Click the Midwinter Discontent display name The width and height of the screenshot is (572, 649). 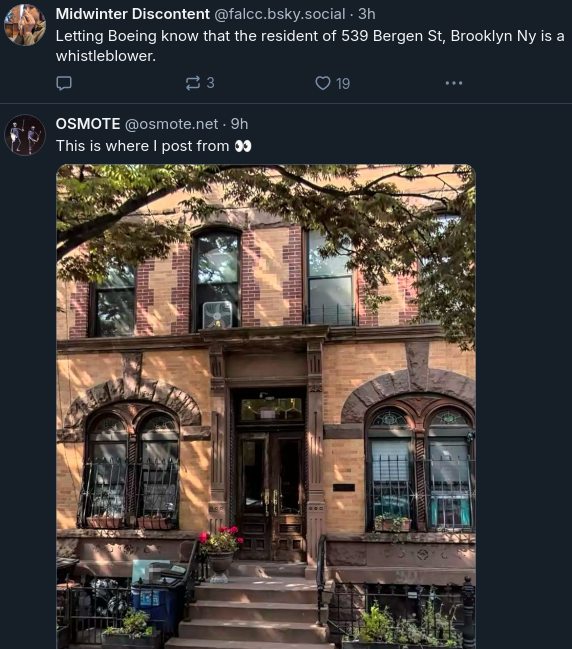[x=132, y=14]
